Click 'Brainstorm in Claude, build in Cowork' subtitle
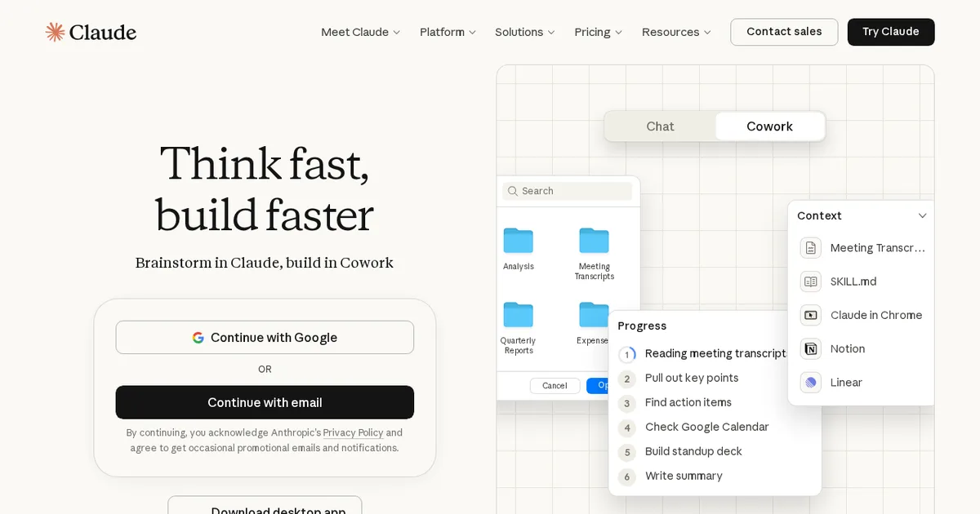980x514 pixels. tap(265, 263)
